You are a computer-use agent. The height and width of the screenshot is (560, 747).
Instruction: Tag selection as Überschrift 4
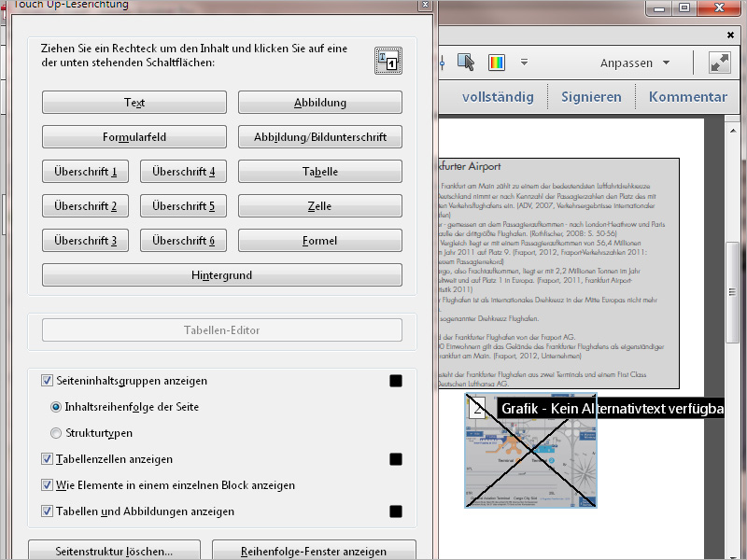(x=183, y=172)
